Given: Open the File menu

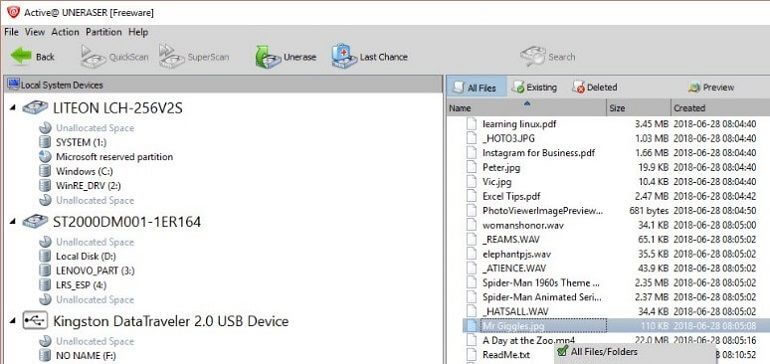Looking at the screenshot, I should (11, 32).
